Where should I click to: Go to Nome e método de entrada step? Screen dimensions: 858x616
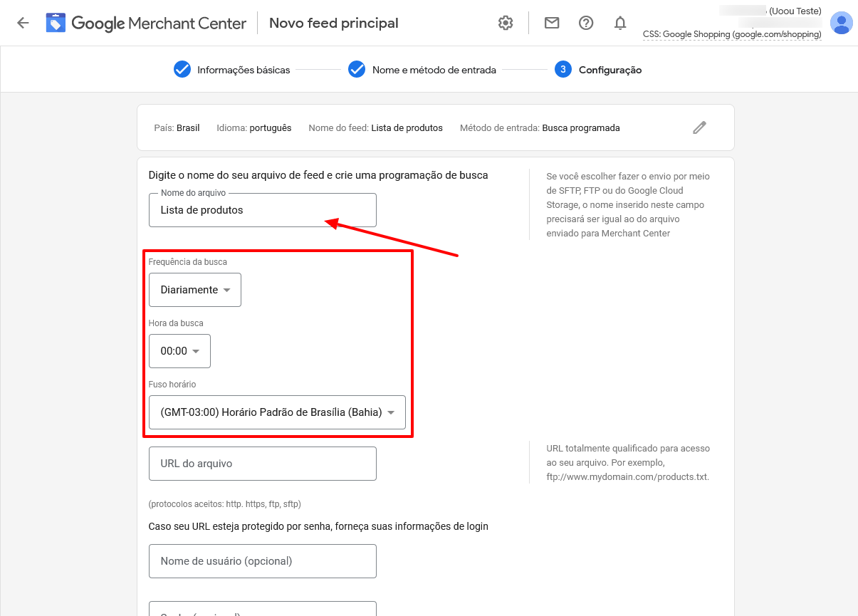[x=434, y=70]
